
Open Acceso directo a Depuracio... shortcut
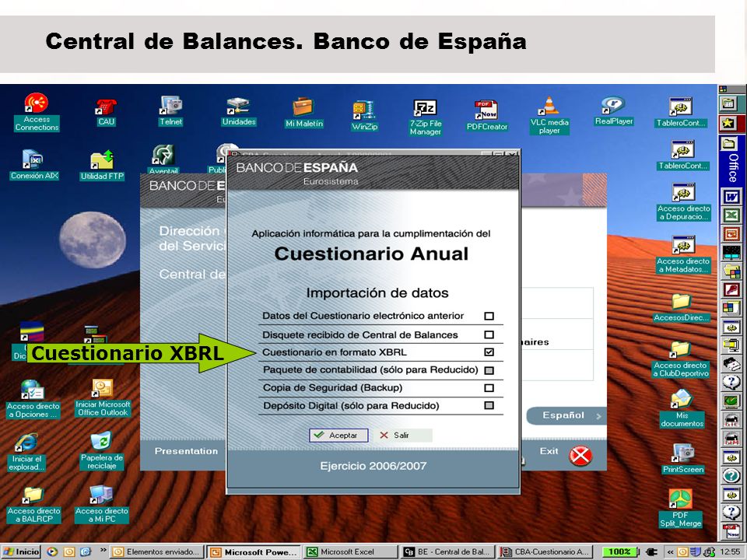tap(683, 202)
